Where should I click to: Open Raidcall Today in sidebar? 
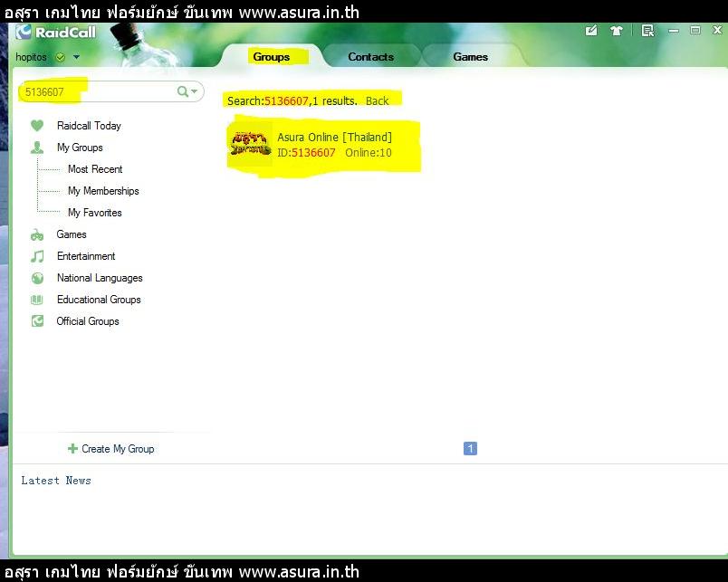[89, 125]
